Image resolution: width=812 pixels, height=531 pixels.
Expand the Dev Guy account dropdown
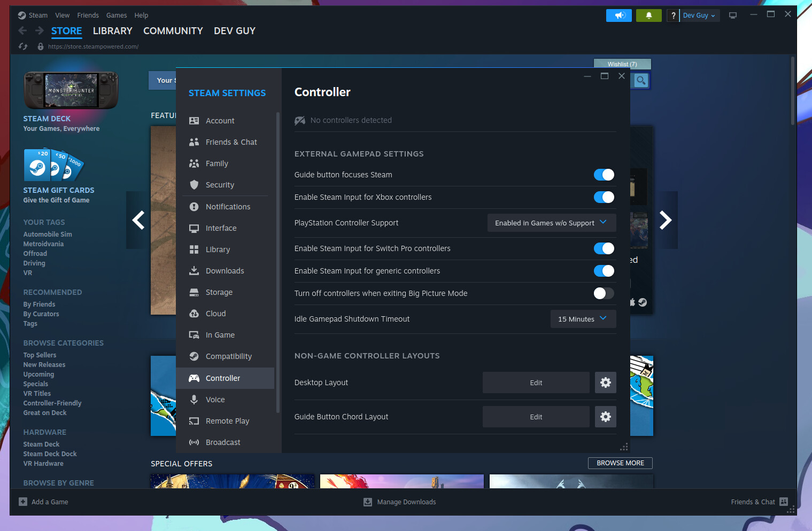[699, 15]
